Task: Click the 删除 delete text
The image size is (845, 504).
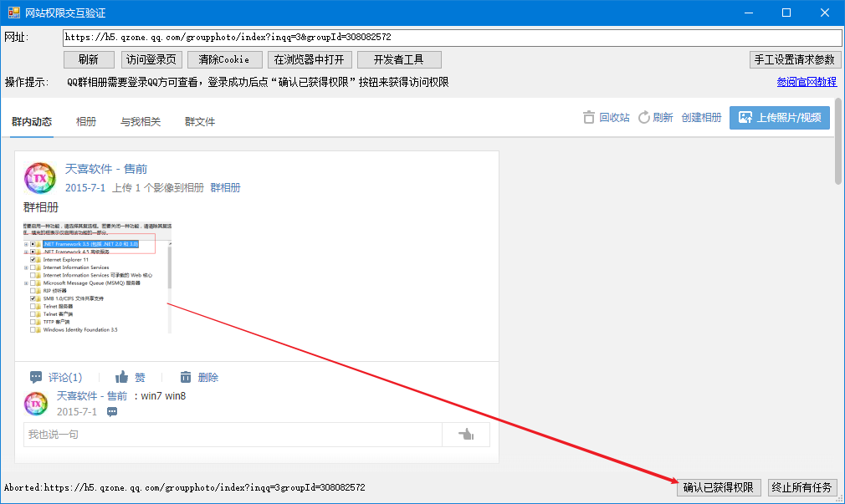Action: (208, 378)
